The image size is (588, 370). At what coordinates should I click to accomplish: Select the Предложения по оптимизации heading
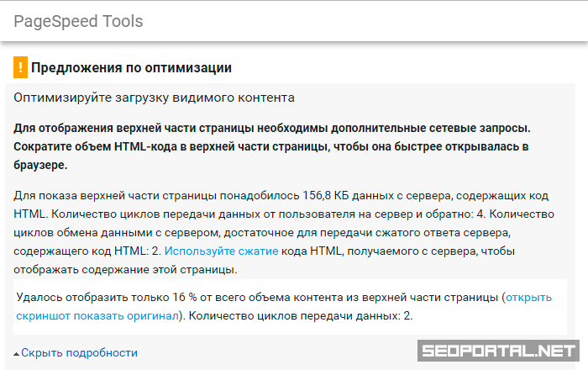(131, 67)
